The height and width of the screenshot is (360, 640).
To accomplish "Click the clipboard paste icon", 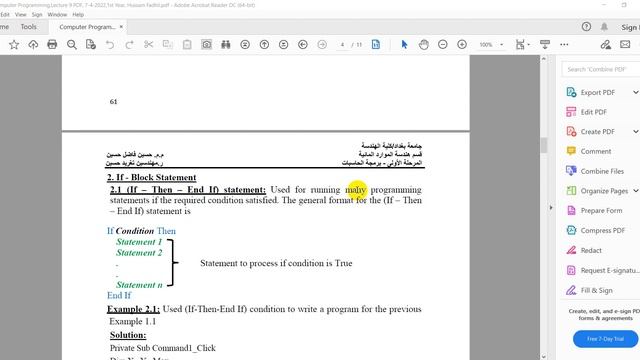I will 187,44.
